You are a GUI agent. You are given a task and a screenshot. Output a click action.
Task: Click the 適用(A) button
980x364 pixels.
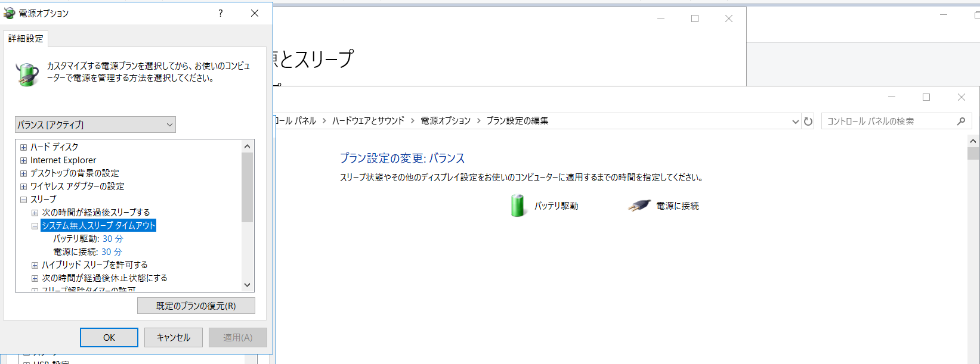click(x=238, y=337)
